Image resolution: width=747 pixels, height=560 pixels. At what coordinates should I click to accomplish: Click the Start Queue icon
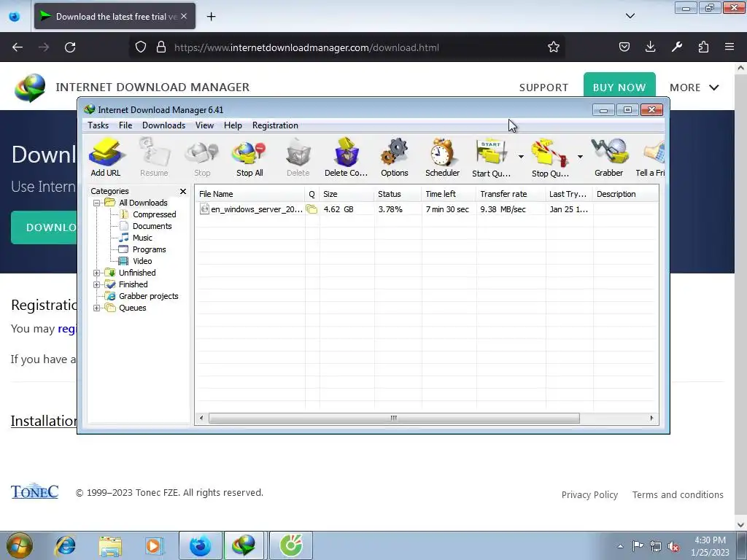[x=491, y=157]
